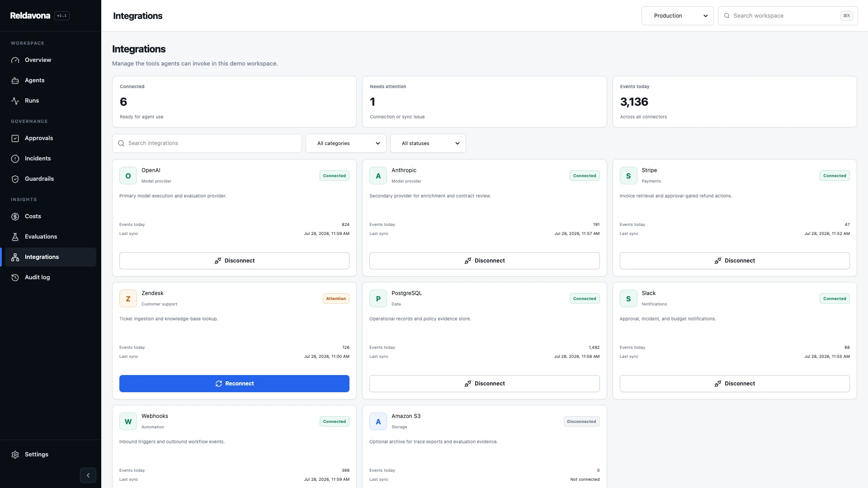Click the PostgreSQL events count 1,492
The image size is (868, 488).
pos(594,347)
